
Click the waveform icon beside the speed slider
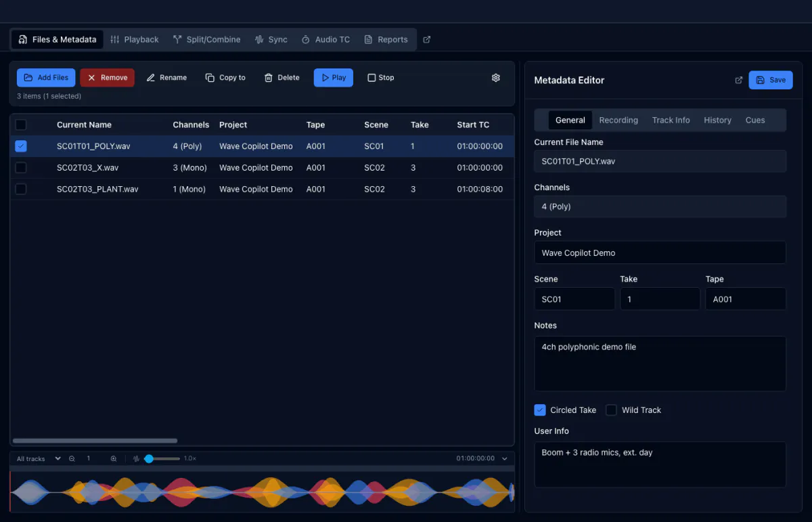click(136, 458)
